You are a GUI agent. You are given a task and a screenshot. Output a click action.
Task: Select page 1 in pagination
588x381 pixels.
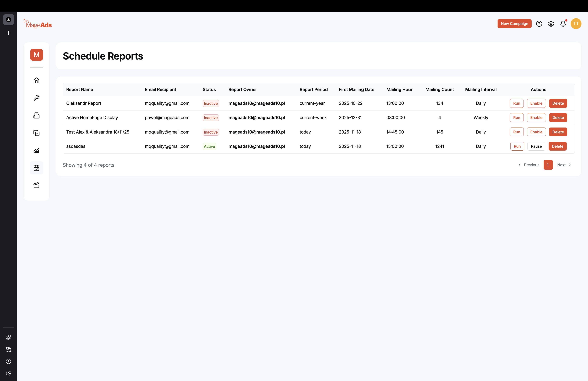tap(548, 165)
